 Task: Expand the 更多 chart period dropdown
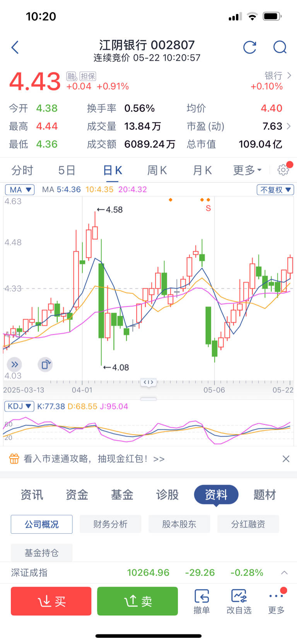pos(247,170)
